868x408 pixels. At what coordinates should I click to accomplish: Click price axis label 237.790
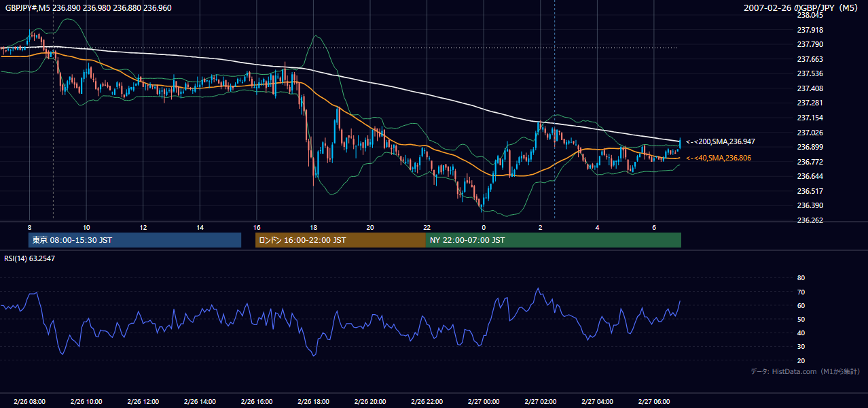click(x=810, y=44)
